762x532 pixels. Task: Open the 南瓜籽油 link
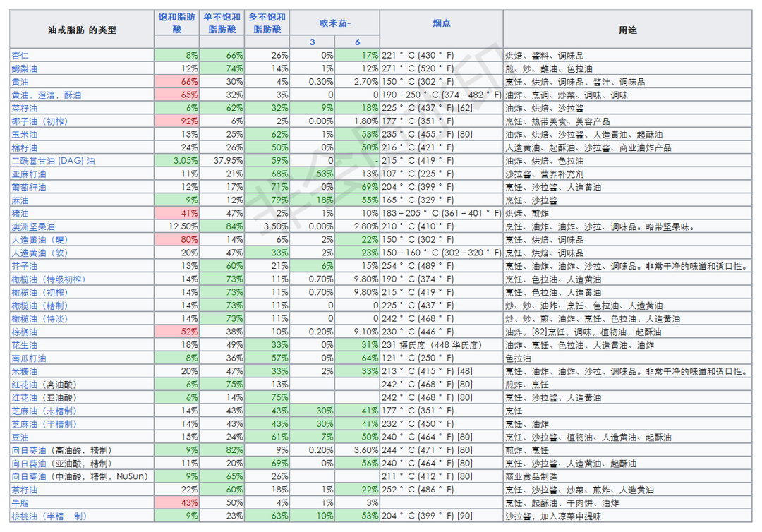click(x=29, y=358)
